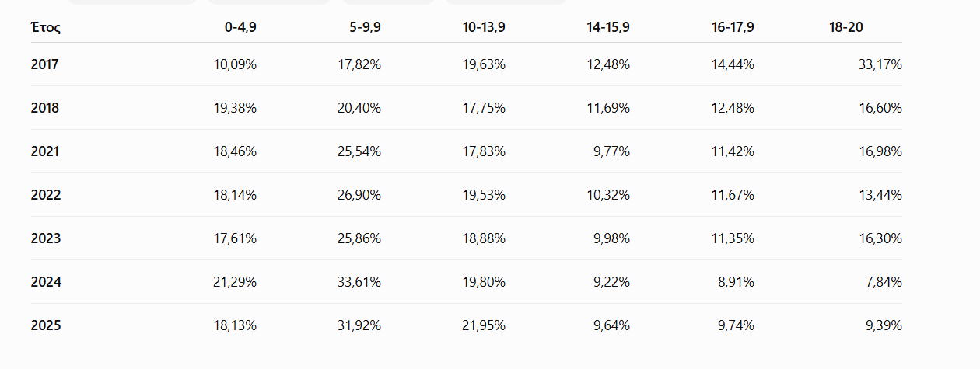
Task: Click the 5-9,9 age column header
Action: (365, 27)
